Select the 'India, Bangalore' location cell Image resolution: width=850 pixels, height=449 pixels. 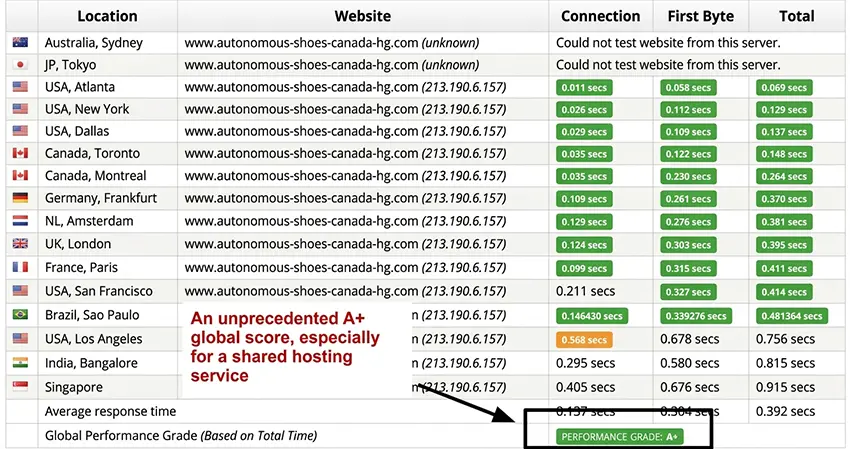107,363
